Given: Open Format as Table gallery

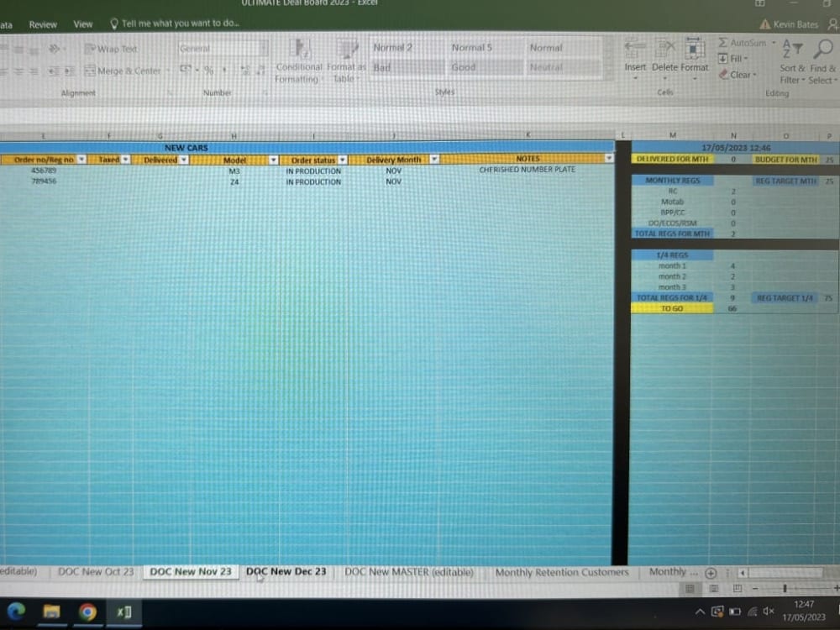Looking at the screenshot, I should 345,60.
